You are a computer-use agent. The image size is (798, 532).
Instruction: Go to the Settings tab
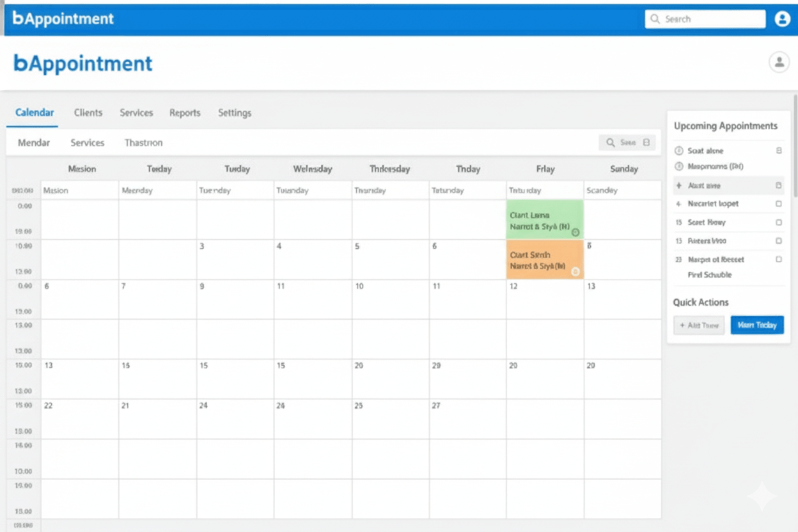click(x=235, y=113)
